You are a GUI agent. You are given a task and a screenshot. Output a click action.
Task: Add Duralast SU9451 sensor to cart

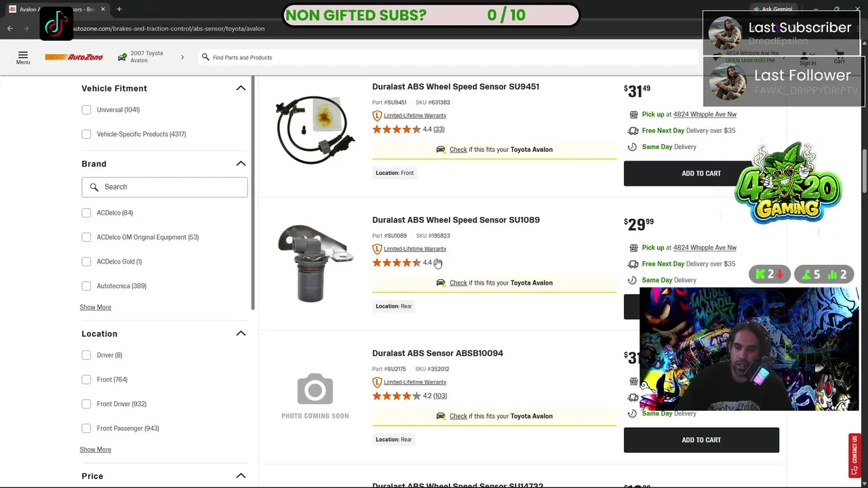point(701,174)
